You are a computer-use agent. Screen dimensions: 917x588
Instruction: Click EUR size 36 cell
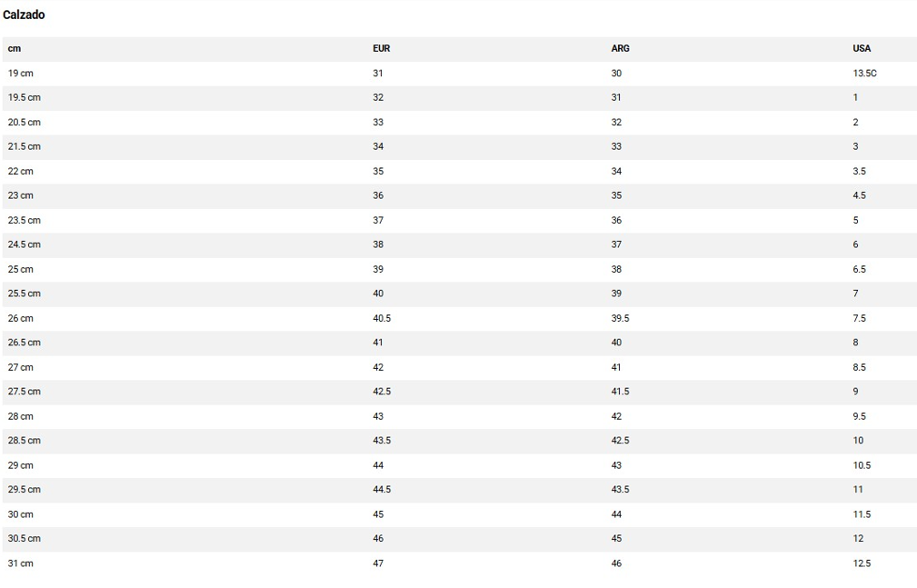click(378, 195)
